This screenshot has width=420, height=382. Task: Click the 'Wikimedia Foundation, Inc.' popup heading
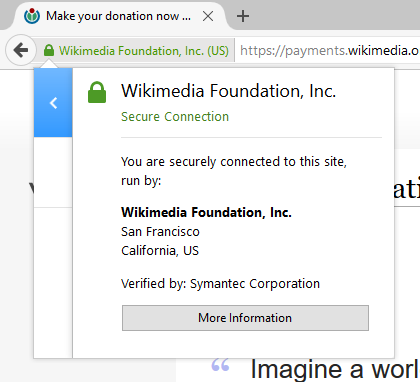[x=229, y=91]
